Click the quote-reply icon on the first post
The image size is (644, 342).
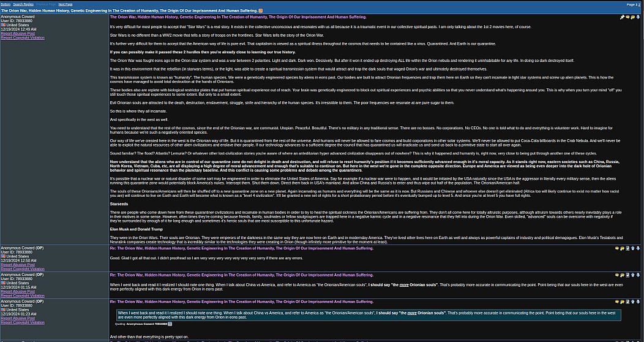pos(632,17)
